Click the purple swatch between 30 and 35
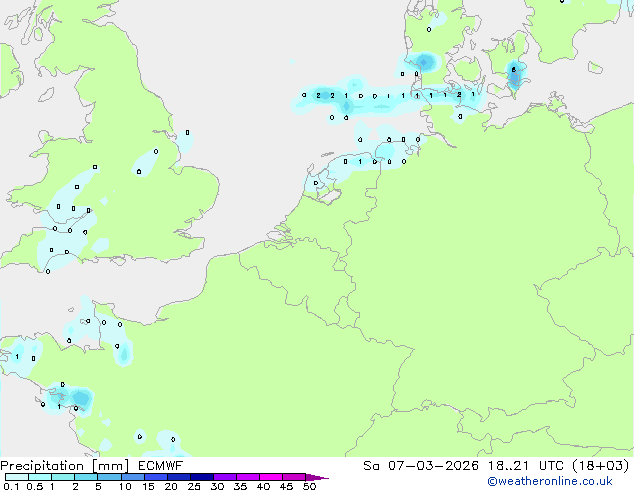This screenshot has height=490, width=634. click(225, 477)
